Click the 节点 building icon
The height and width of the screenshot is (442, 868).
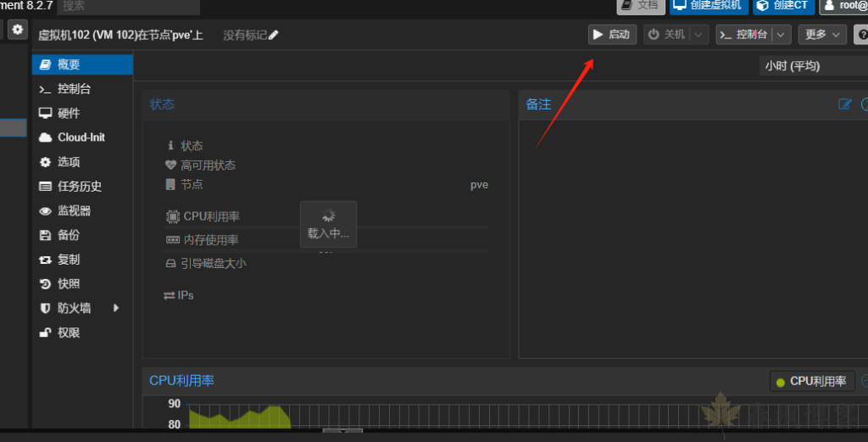(170, 184)
